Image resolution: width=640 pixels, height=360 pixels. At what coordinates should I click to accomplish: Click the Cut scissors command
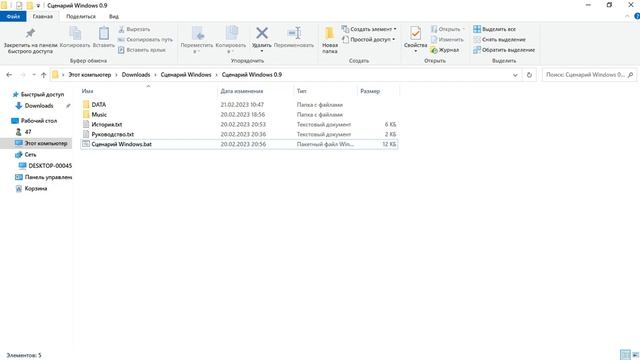point(134,29)
